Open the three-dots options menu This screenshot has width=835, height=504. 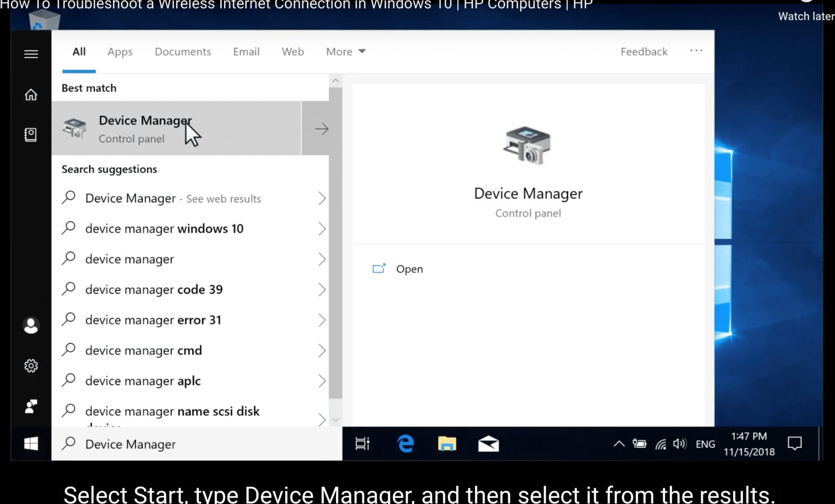696,51
